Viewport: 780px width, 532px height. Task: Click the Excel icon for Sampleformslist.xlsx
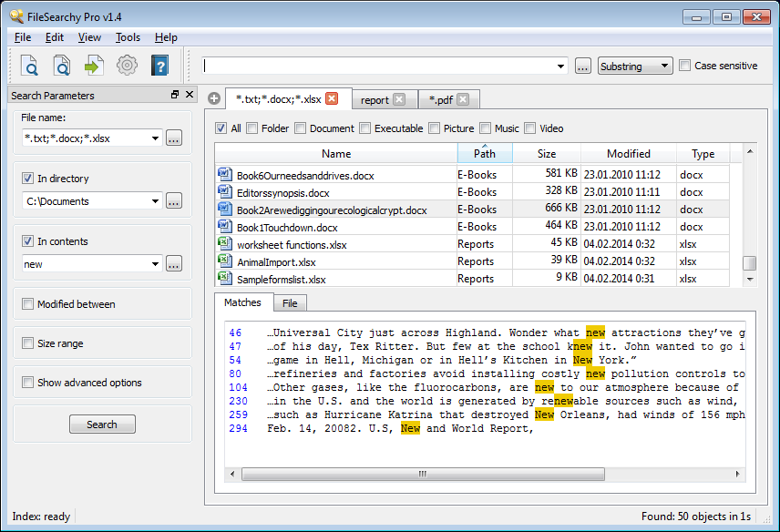225,278
